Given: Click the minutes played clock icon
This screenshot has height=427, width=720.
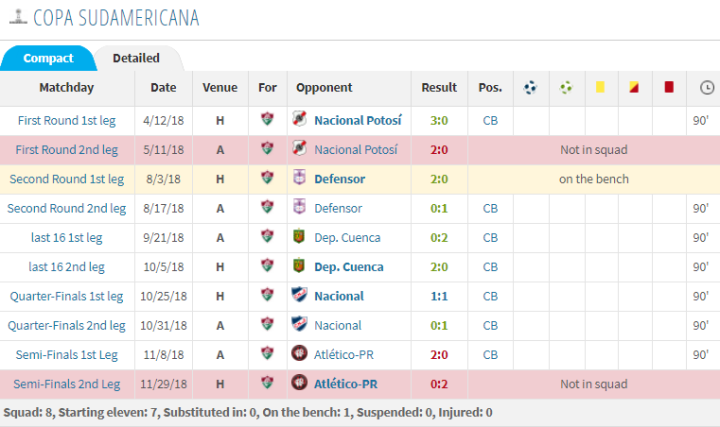Looking at the screenshot, I should 706,88.
